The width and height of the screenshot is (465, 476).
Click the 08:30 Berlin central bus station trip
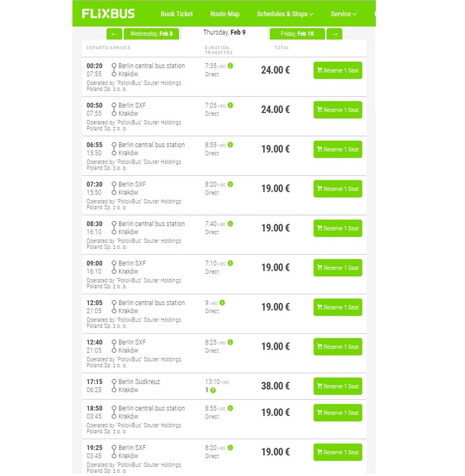point(151,224)
